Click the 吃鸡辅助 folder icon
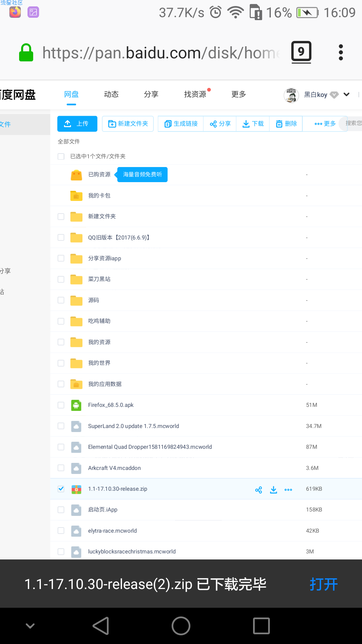 coord(76,321)
